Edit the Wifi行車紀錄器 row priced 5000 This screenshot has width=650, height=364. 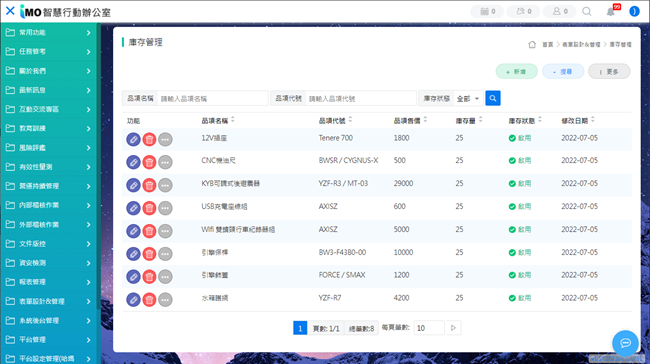133,231
